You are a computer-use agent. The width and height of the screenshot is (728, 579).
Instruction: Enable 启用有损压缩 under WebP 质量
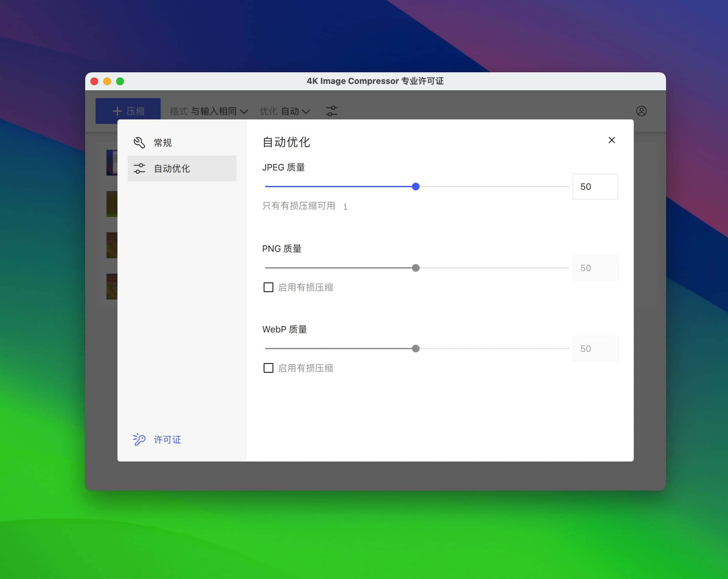[268, 368]
